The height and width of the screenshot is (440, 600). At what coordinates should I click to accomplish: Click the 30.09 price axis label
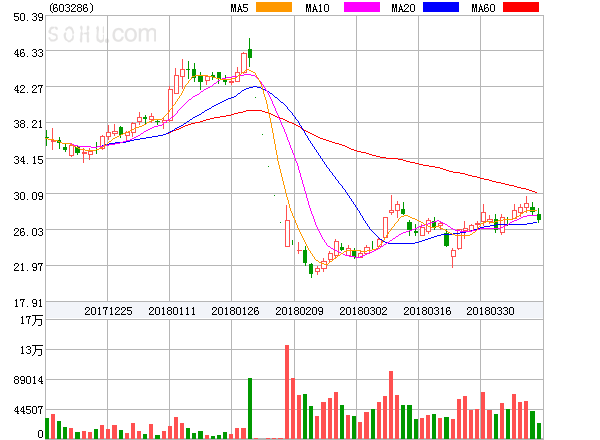28,196
